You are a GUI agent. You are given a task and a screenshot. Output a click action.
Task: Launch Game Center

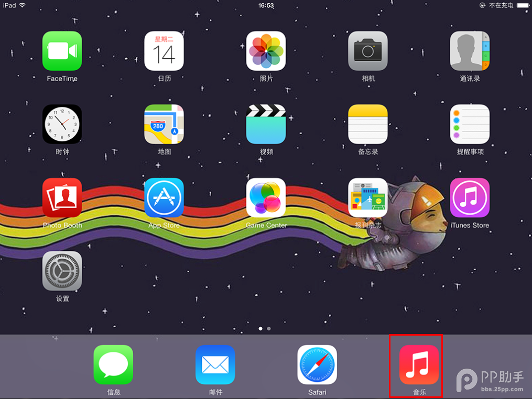point(266,197)
